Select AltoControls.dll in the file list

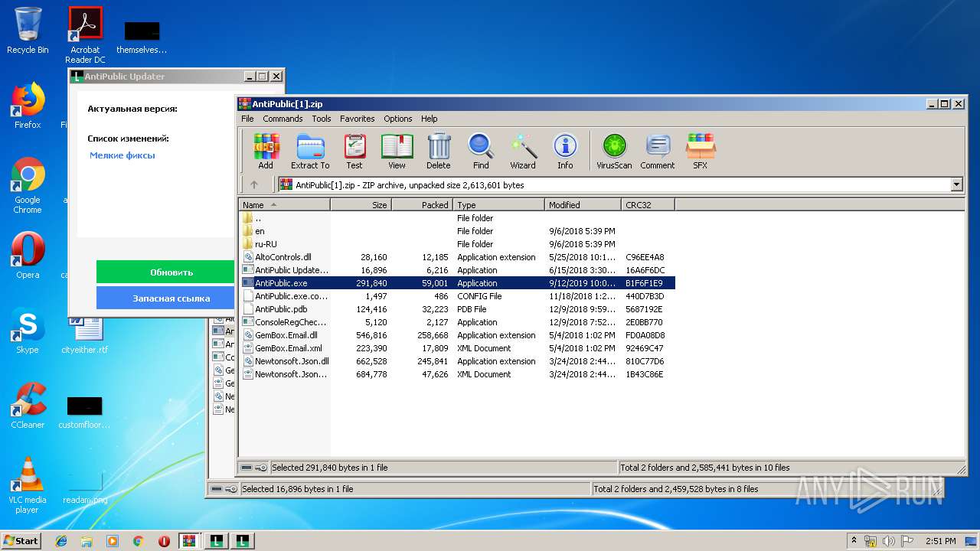point(457,257)
